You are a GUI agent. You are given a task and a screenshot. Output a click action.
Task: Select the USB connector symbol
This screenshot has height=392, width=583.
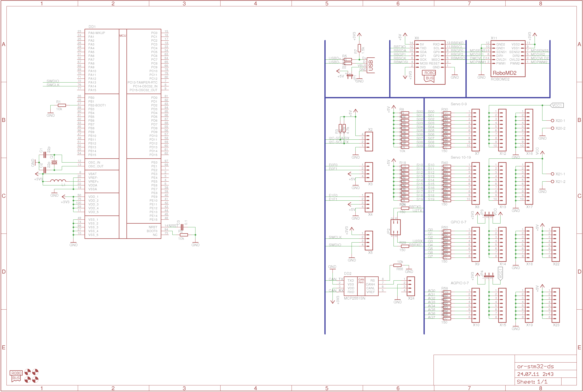(x=370, y=65)
